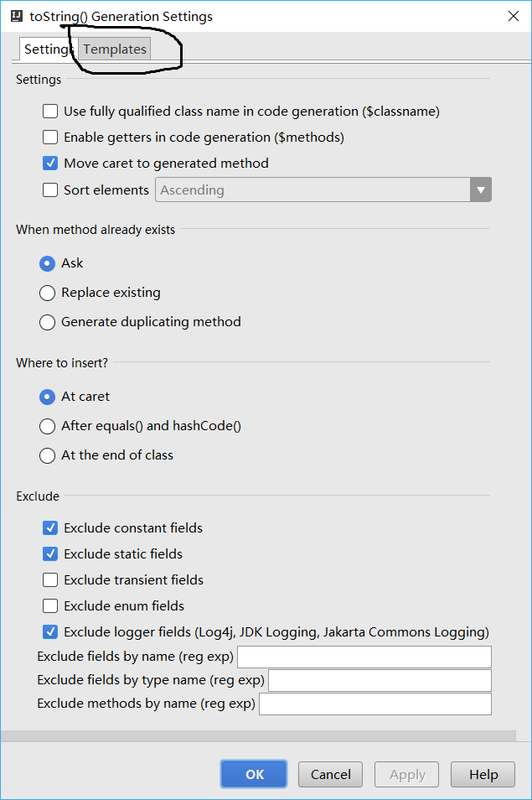Click the Exclude fields by name input
The width and height of the screenshot is (532, 800).
tap(364, 657)
